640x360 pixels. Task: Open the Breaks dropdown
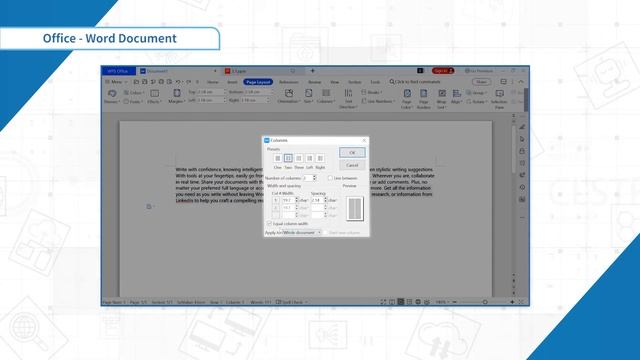(372, 93)
